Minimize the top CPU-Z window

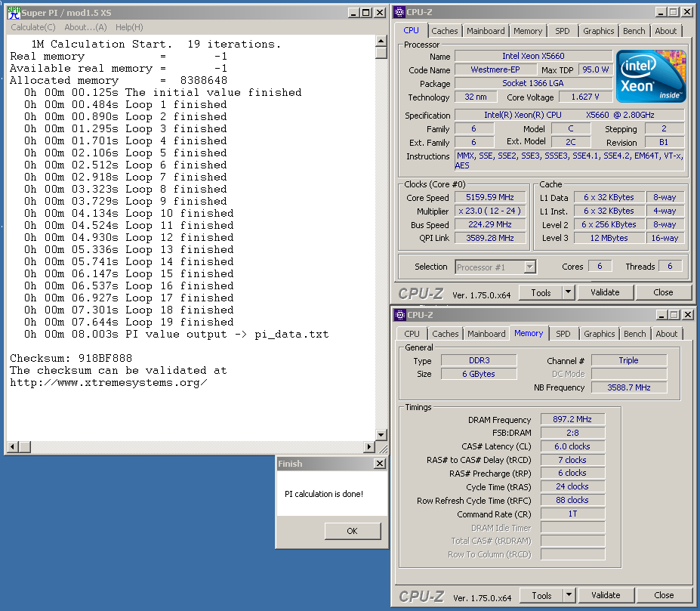pos(661,12)
